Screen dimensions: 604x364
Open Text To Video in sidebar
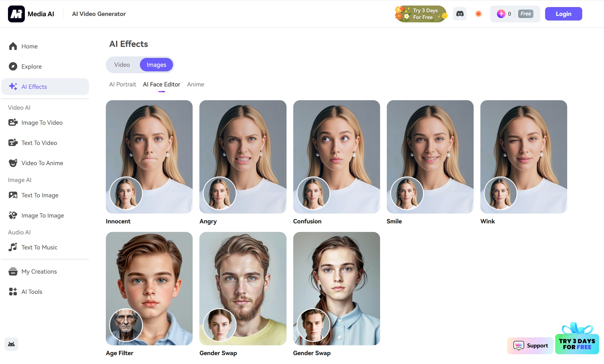[x=45, y=143]
